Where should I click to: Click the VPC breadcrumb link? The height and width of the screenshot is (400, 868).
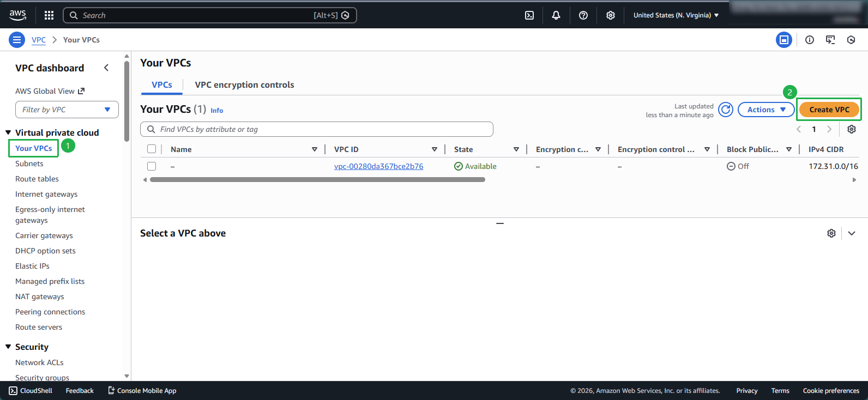click(x=39, y=40)
